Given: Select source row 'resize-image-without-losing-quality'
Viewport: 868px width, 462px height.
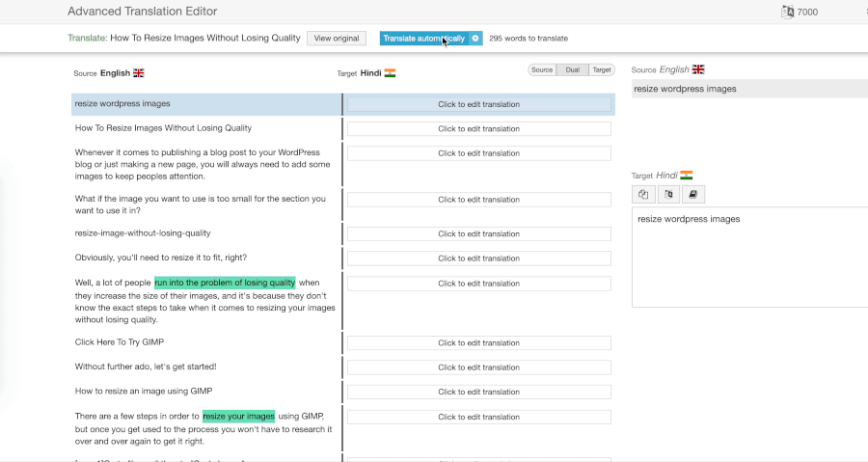Looking at the screenshot, I should pyautogui.click(x=143, y=233).
